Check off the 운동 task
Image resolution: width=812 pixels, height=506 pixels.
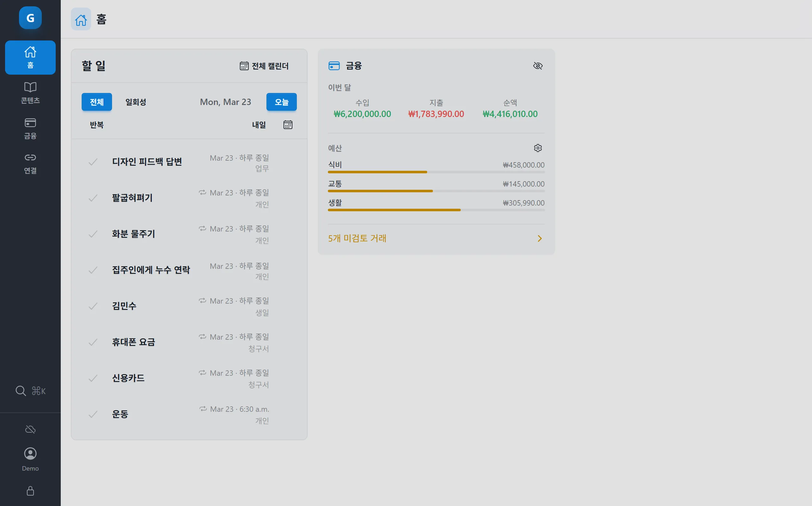[93, 414]
